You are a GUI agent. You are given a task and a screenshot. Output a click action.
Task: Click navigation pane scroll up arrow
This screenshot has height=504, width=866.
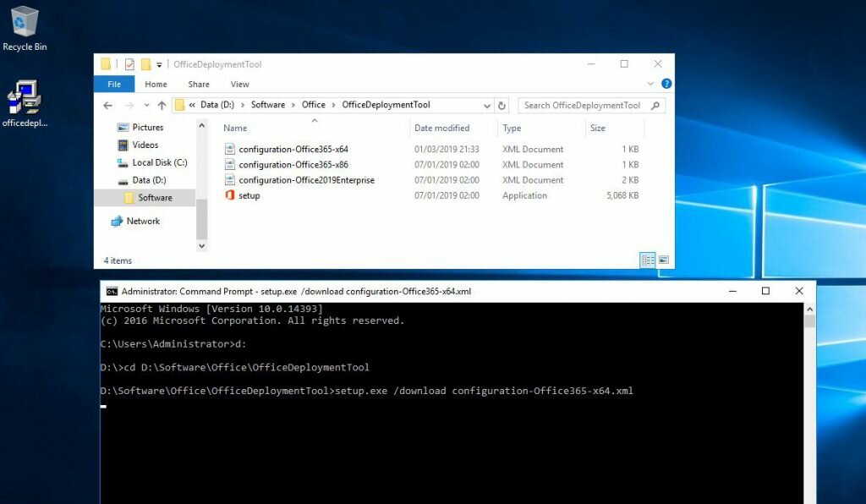click(201, 126)
